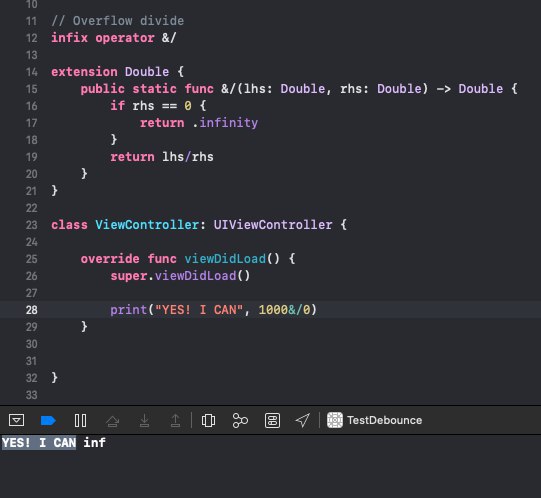
Task: Click line number 28 in the gutter
Action: 31,310
